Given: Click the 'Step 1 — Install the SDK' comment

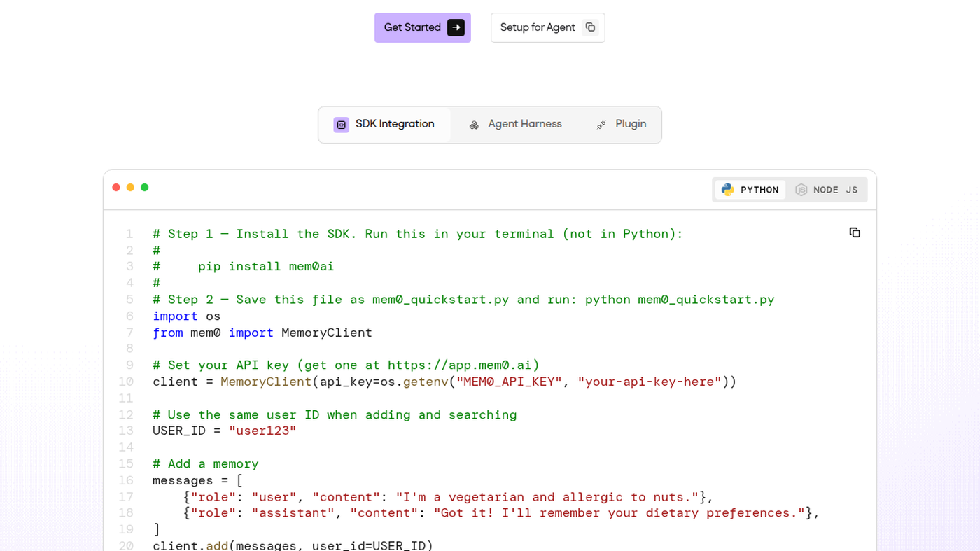Looking at the screenshot, I should coord(418,234).
